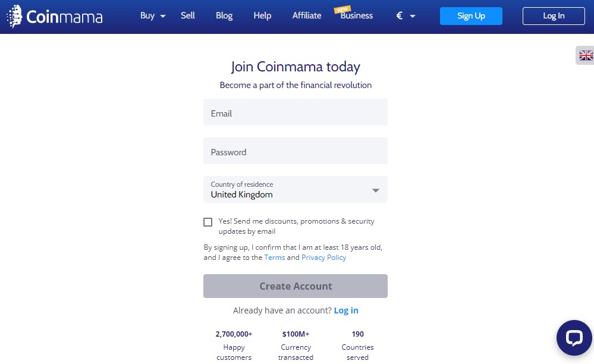Click the UK flag language icon
This screenshot has height=364, width=594.
[586, 55]
